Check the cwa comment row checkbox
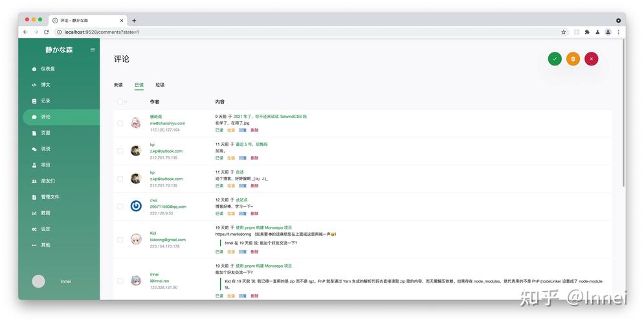The width and height of the screenshot is (644, 324). pos(120,207)
